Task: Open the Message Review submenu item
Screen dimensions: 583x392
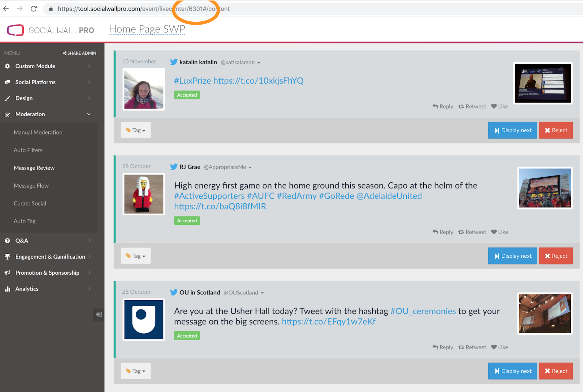Action: pos(34,168)
